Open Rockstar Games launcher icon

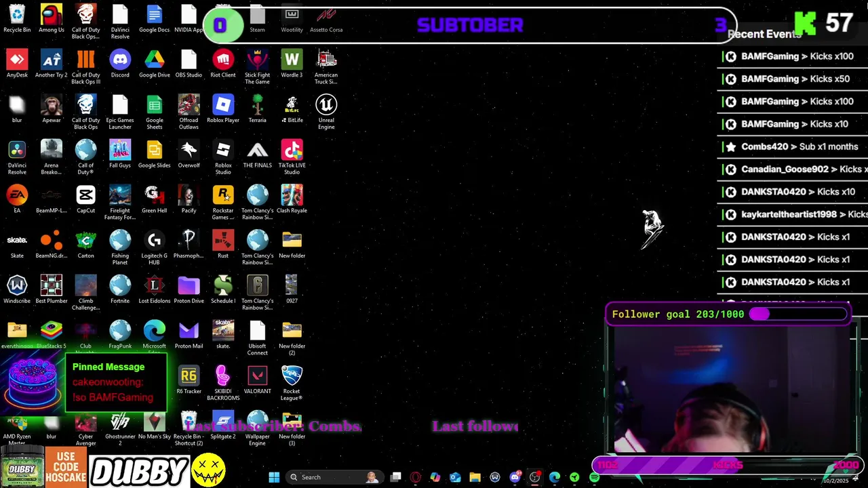pos(223,203)
